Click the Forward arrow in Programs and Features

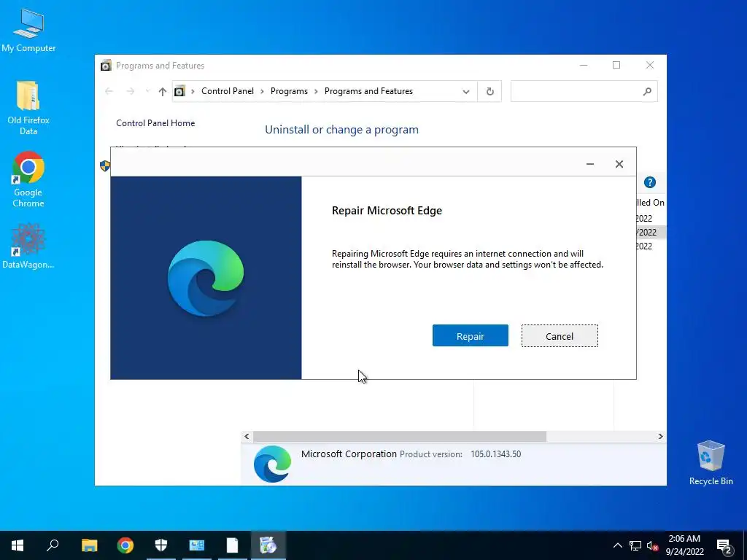(x=130, y=91)
